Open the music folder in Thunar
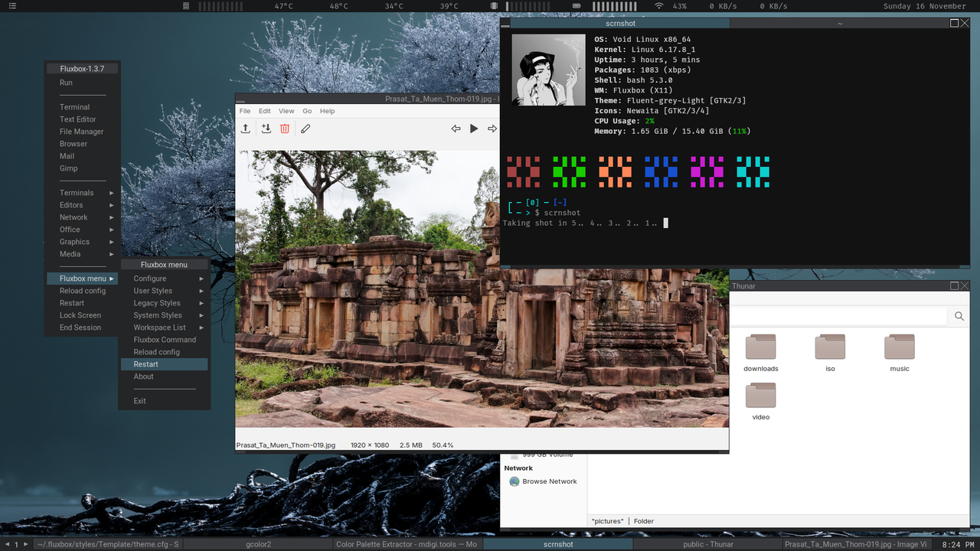This screenshot has width=980, height=551. [x=900, y=353]
